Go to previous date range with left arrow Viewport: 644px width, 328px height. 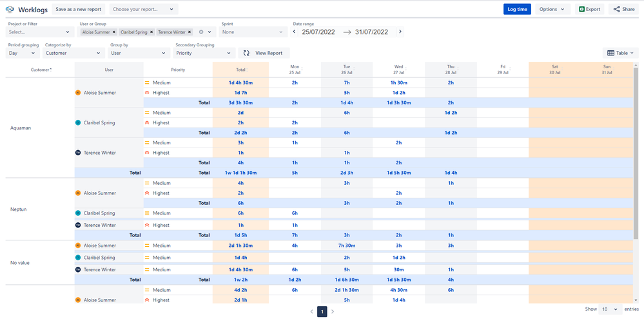[x=294, y=32]
